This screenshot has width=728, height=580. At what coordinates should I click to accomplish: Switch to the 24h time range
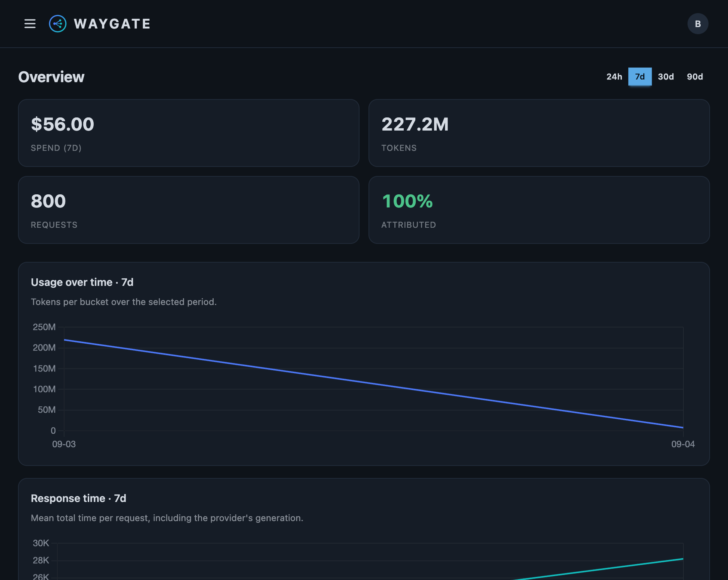point(614,77)
